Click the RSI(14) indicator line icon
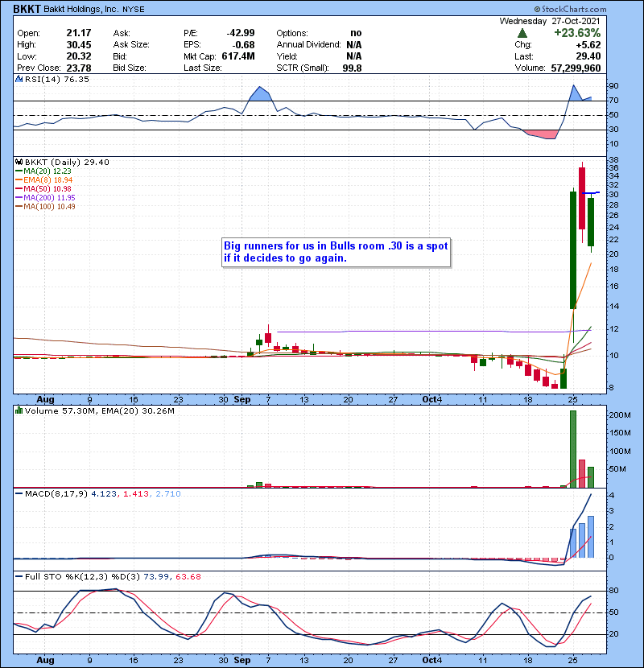Image resolution: width=644 pixels, height=668 pixels. click(19, 79)
